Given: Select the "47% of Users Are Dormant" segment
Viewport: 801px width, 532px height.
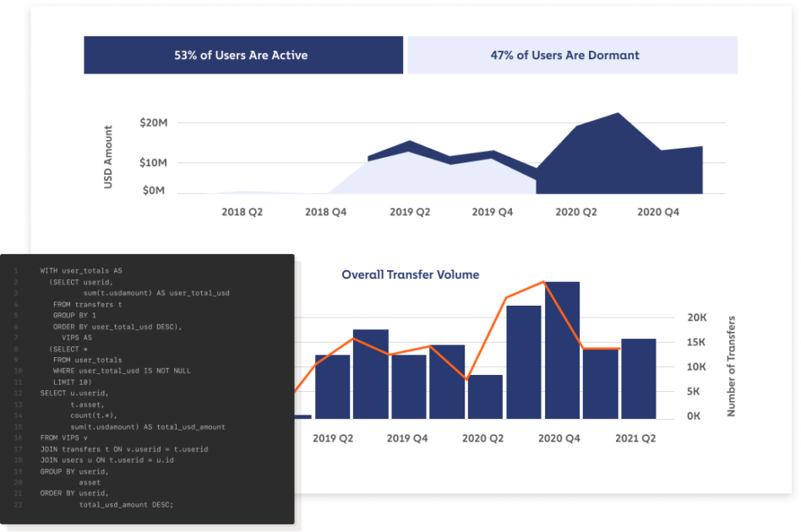Looking at the screenshot, I should [x=572, y=56].
